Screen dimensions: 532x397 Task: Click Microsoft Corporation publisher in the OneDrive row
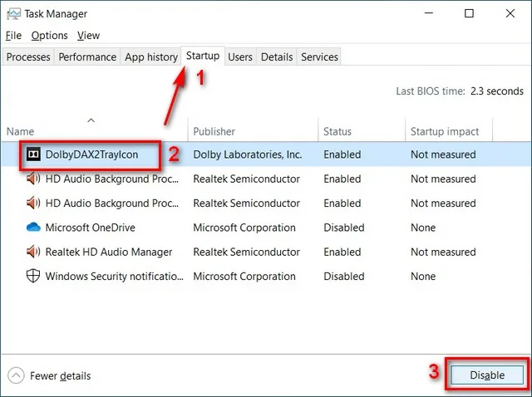(x=244, y=227)
